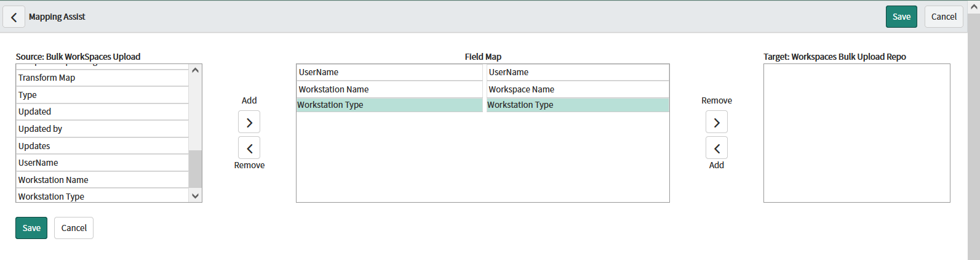Click the empty Target fields list box
980x260 pixels.
[x=856, y=133]
